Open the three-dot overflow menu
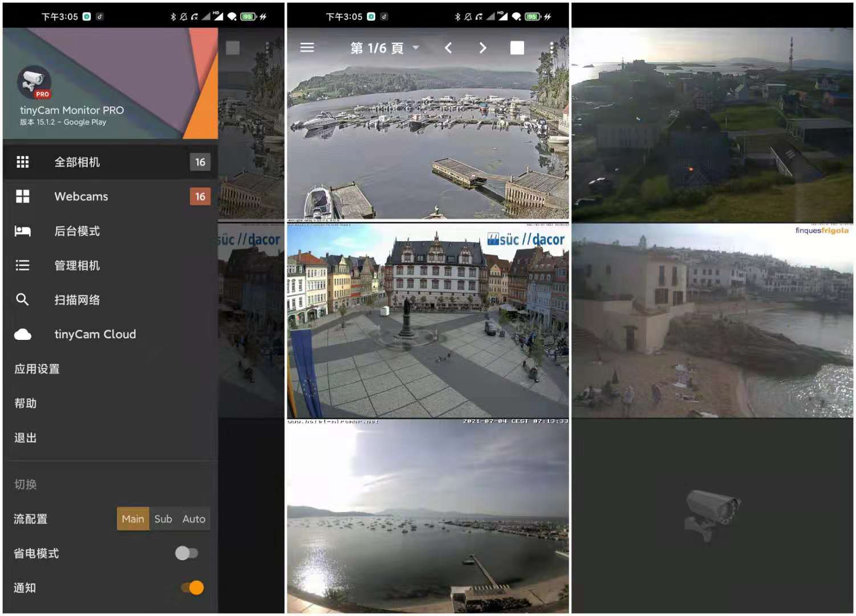The height and width of the screenshot is (616, 856). click(551, 48)
